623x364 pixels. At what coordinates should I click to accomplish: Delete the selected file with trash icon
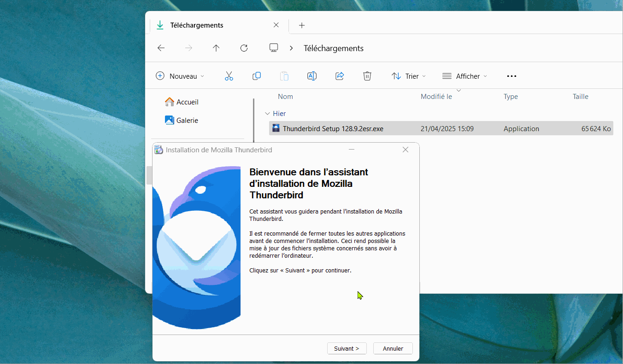coord(367,76)
